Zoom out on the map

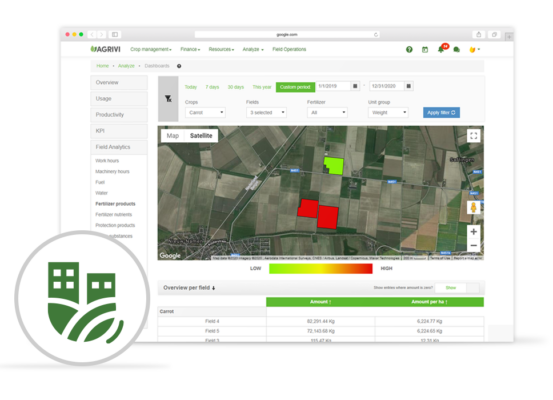tap(474, 245)
